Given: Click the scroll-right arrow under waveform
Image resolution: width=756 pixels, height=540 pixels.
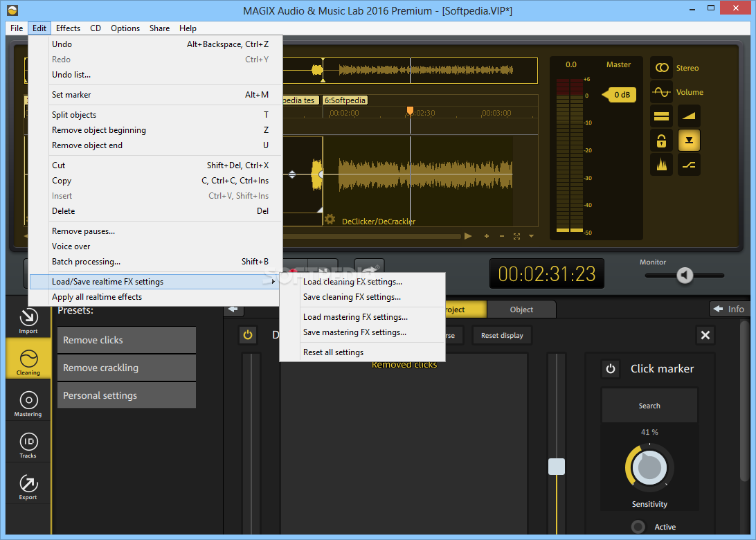Looking at the screenshot, I should (x=468, y=236).
